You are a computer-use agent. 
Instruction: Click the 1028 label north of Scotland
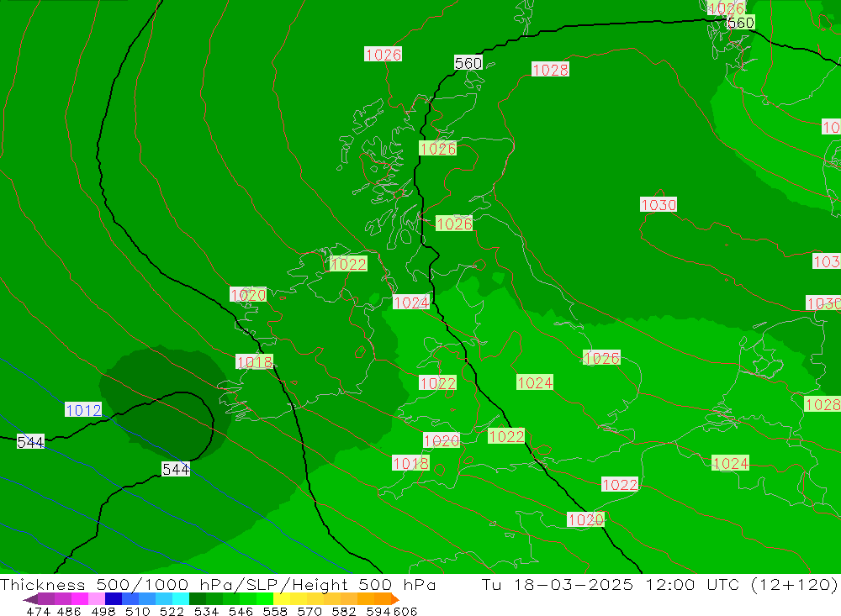coord(550,70)
